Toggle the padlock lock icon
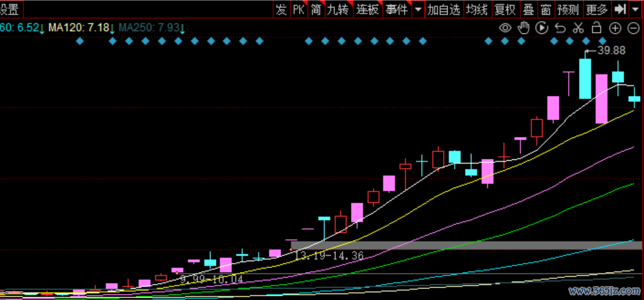The width and height of the screenshot is (644, 300). click(x=597, y=27)
